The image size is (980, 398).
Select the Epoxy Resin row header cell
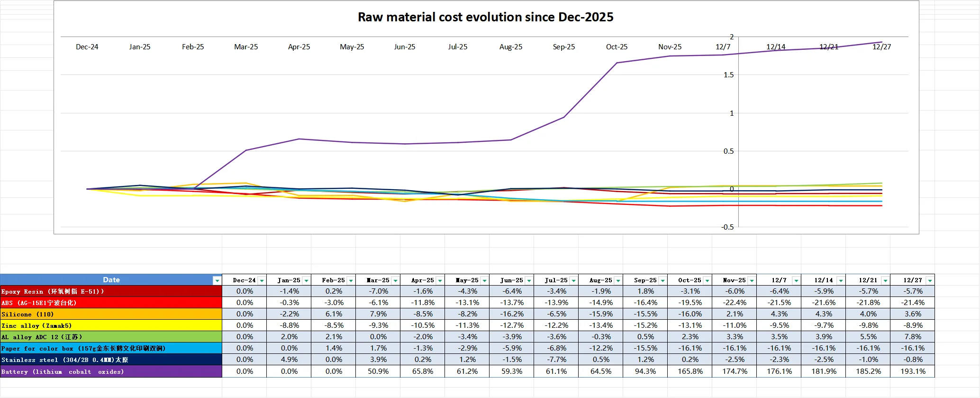[111, 291]
